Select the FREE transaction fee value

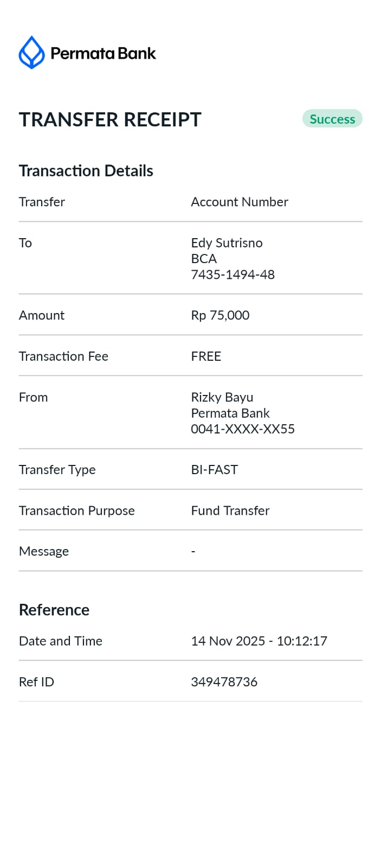pyautogui.click(x=206, y=356)
